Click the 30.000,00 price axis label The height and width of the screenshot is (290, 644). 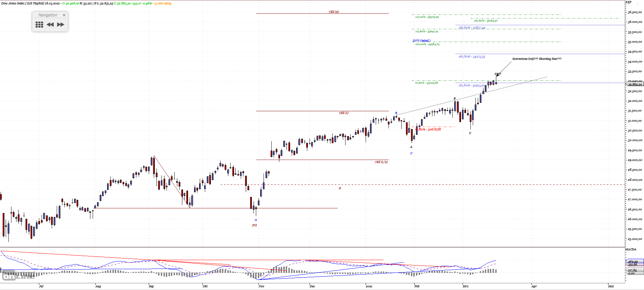click(635, 140)
